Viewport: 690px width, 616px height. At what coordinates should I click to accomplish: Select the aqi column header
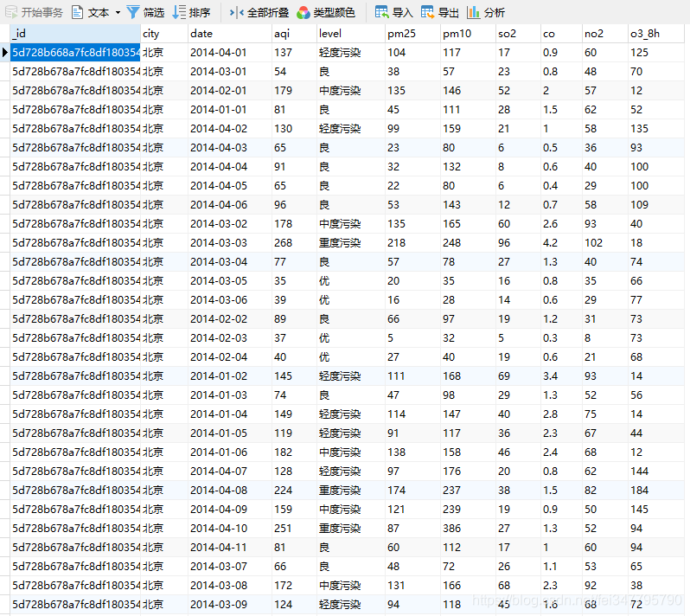click(294, 34)
